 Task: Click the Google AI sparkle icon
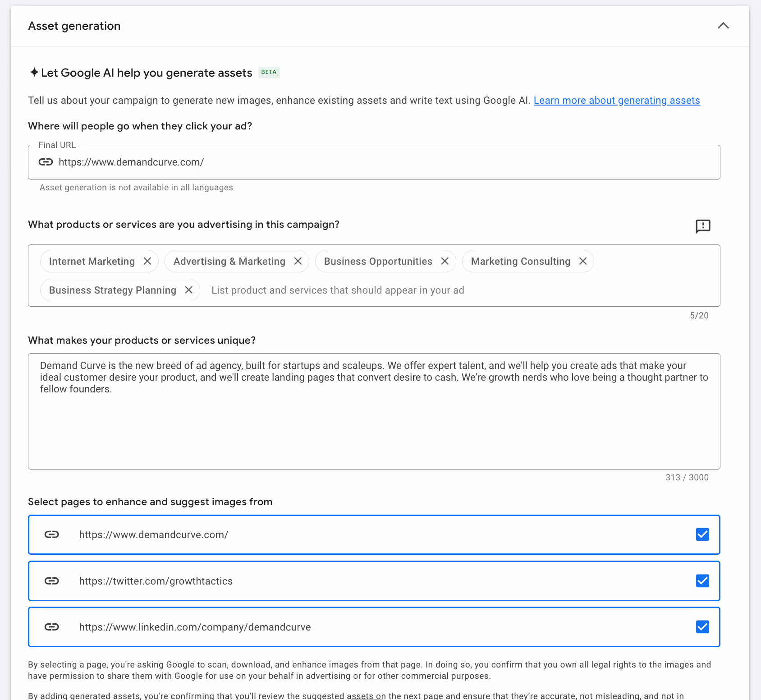(x=34, y=72)
